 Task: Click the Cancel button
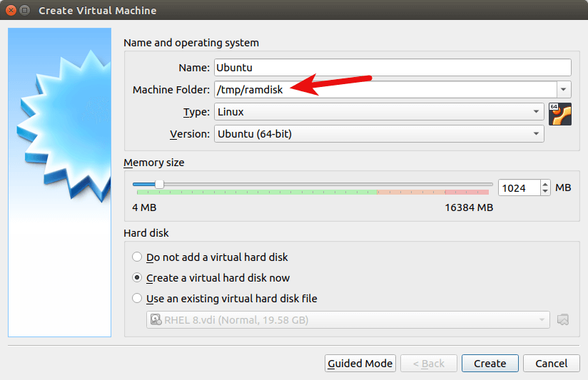[551, 364]
